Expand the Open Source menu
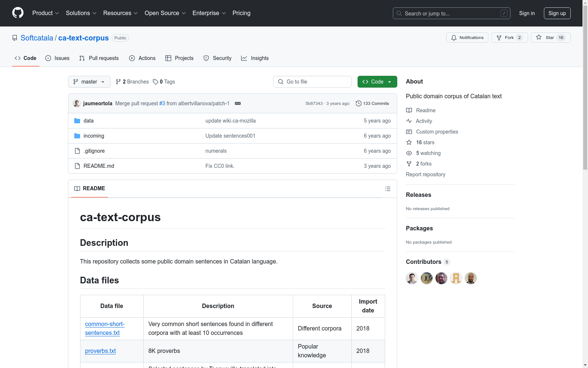Viewport: 588px width, 368px height. [165, 13]
